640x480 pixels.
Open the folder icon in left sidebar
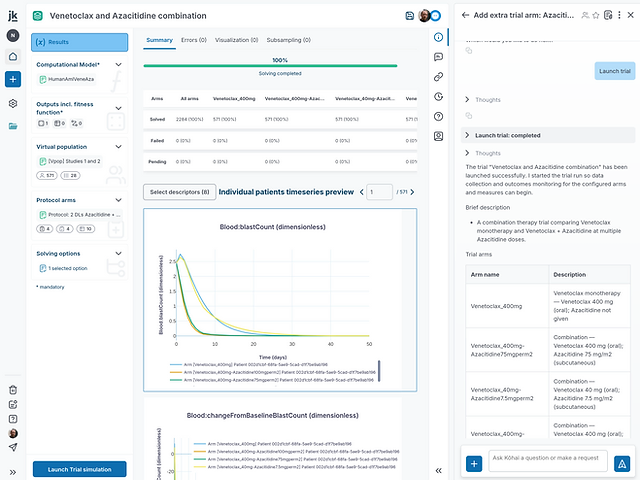13,126
